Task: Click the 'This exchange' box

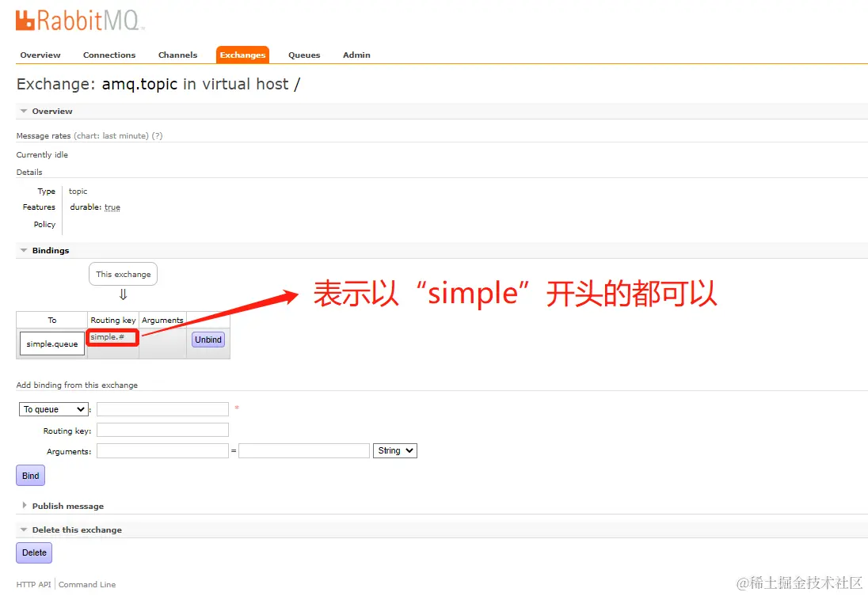Action: 123,274
